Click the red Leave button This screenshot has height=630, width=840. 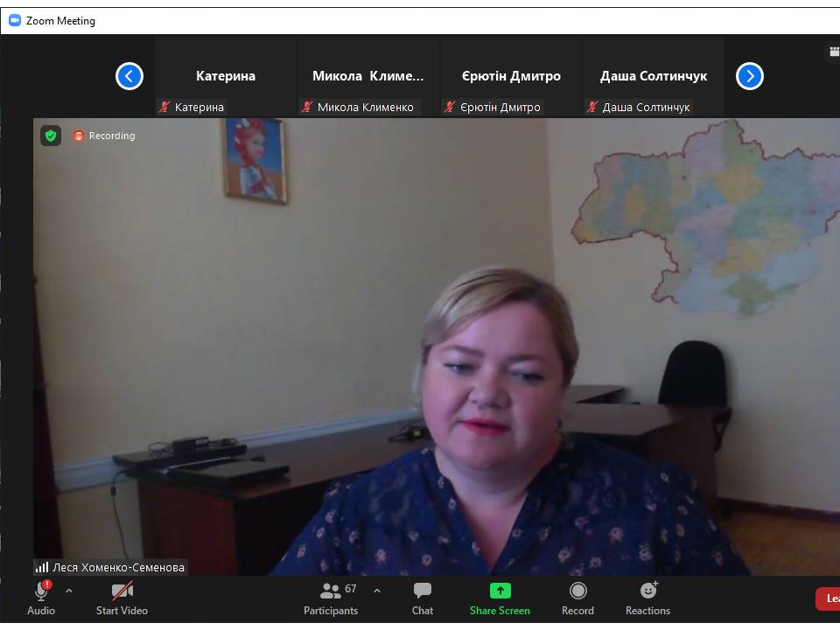click(x=828, y=598)
